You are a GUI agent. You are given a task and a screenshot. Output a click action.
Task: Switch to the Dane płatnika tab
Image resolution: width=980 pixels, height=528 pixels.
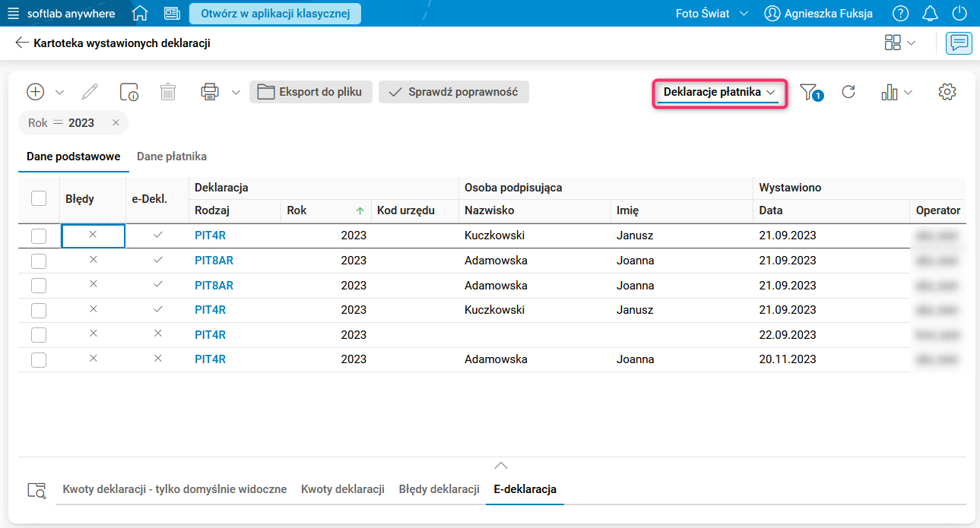click(x=172, y=157)
